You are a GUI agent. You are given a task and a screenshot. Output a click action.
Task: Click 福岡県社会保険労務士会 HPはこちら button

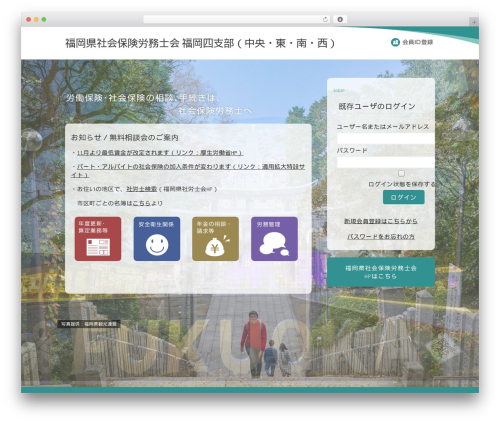381,272
